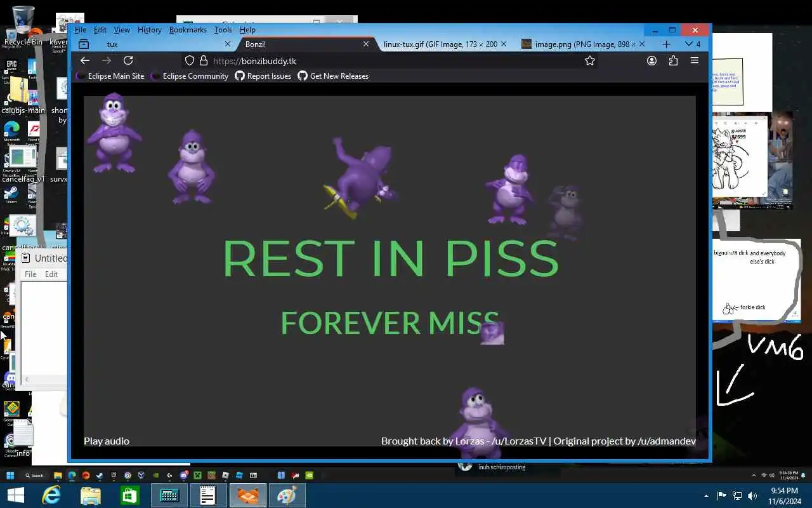The image size is (812, 508).
Task: Click the shield tracking protection icon
Action: [189, 60]
